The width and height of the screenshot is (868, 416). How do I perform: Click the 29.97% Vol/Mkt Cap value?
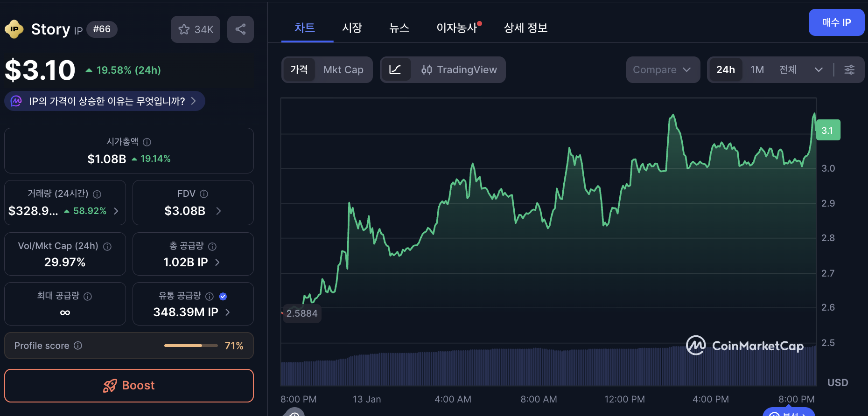(65, 262)
